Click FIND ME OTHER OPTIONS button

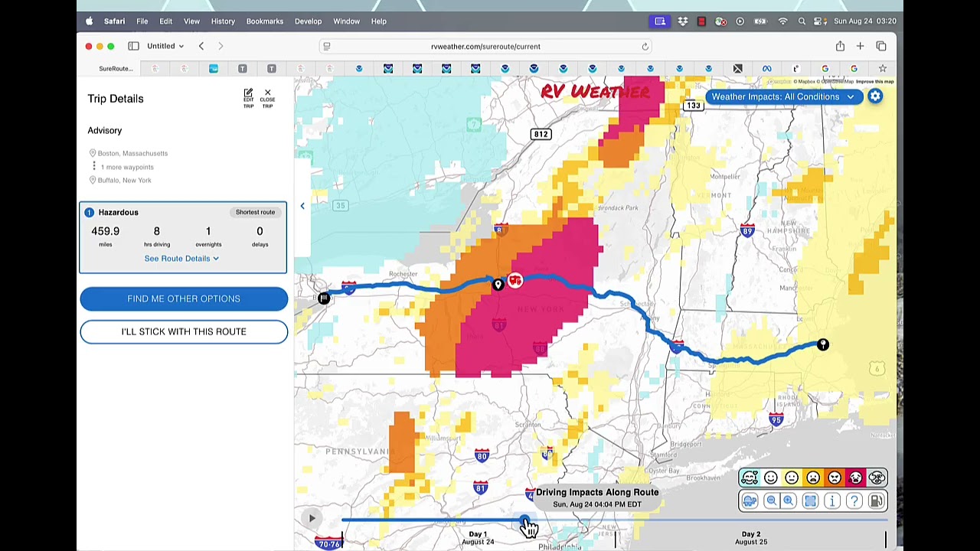[x=184, y=299]
